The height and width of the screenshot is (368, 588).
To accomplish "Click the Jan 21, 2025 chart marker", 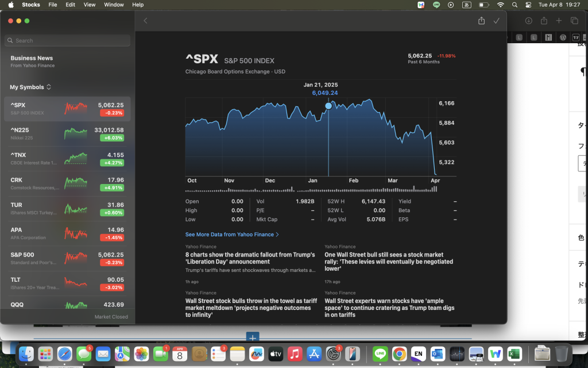I will click(x=328, y=106).
